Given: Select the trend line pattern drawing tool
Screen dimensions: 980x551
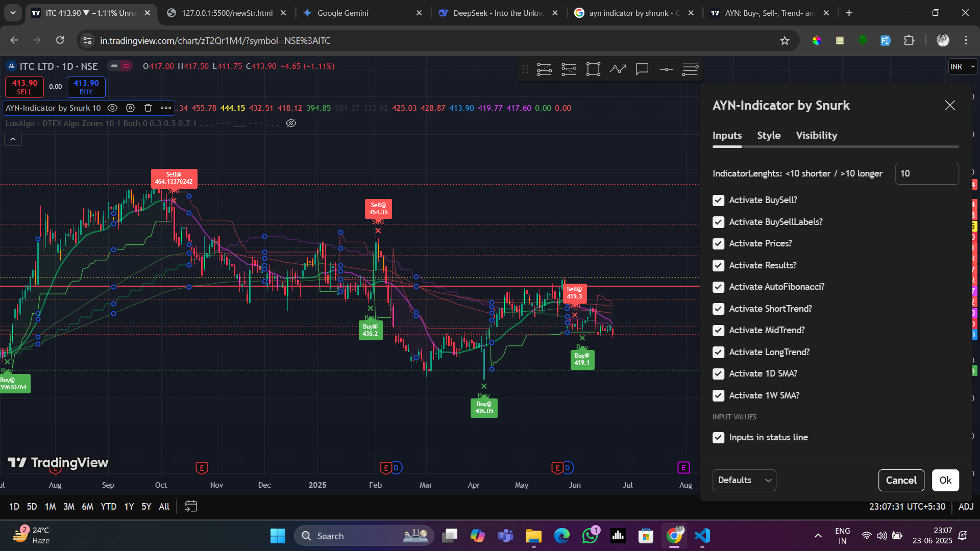Looking at the screenshot, I should [x=618, y=69].
